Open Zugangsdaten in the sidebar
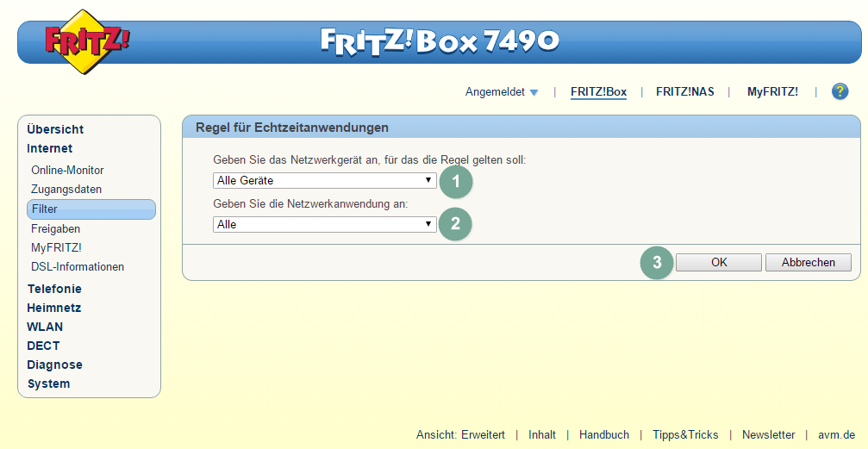Screen dimensions: 868x449 coord(66,190)
